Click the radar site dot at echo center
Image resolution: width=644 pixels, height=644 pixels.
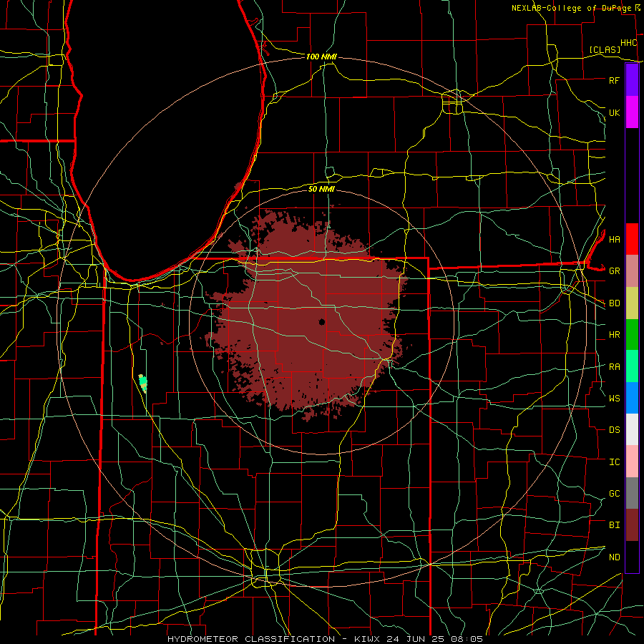pyautogui.click(x=322, y=321)
